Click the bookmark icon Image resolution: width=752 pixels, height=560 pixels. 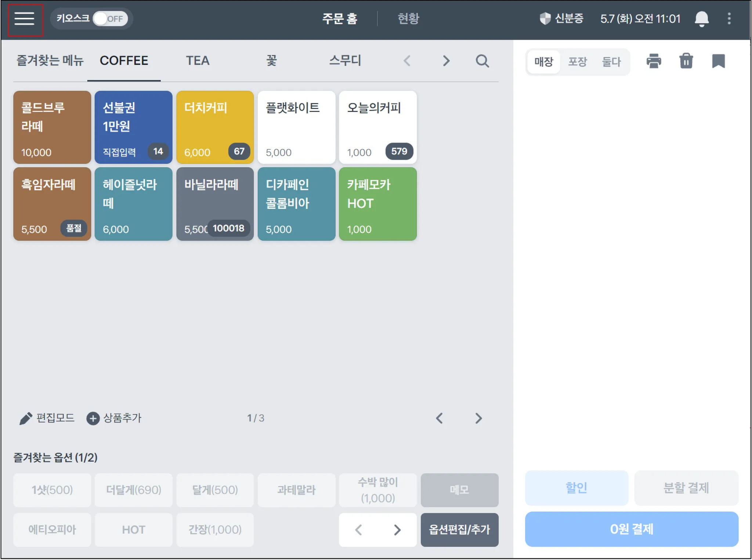pyautogui.click(x=718, y=61)
